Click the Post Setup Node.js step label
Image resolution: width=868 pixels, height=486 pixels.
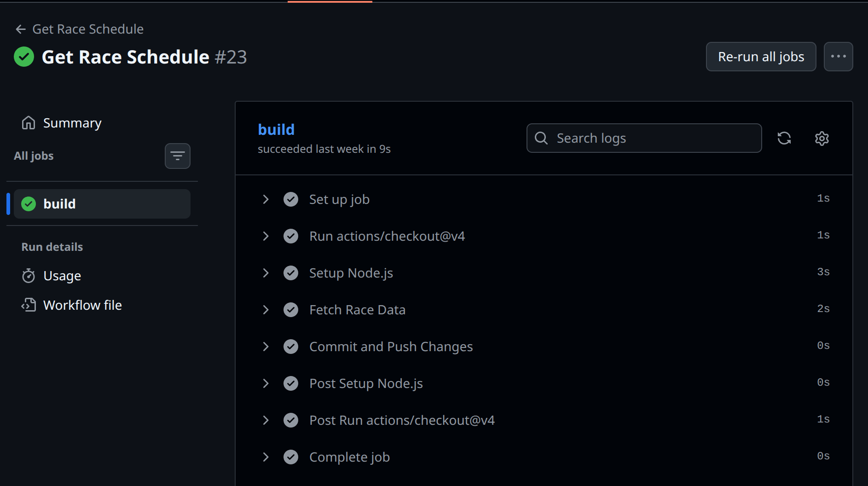tap(366, 383)
